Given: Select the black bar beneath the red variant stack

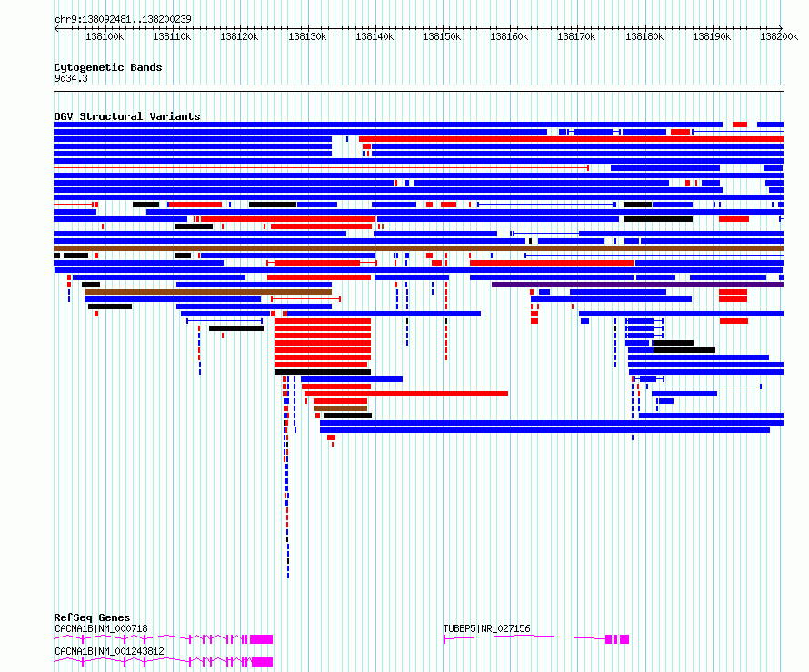Looking at the screenshot, I should pos(323,372).
